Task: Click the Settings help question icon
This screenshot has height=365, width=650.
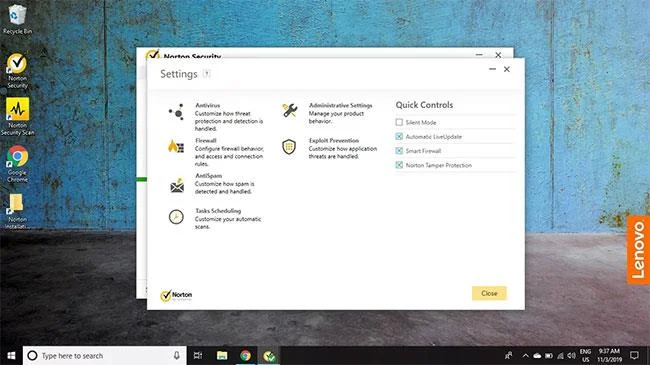Action: tap(206, 74)
